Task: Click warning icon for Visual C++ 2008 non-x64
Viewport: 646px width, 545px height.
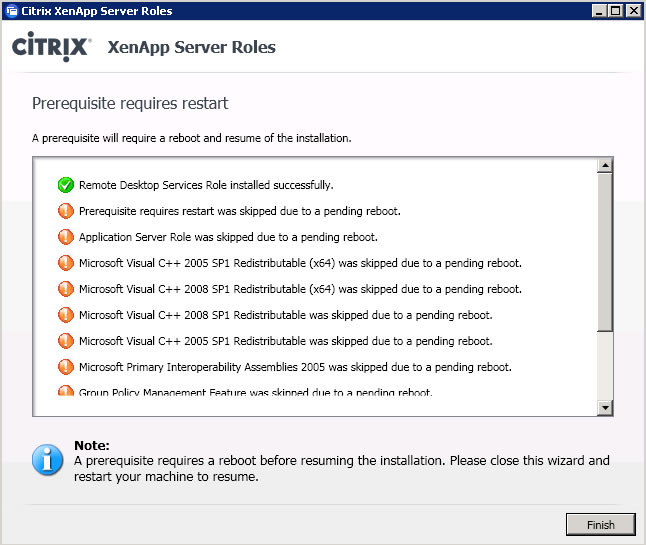Action: (66, 315)
